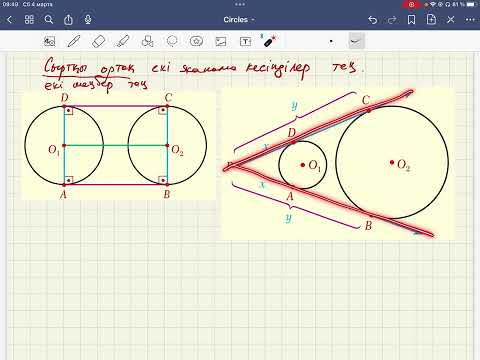
Task: Open the three-dot more options menu
Action: [470, 20]
